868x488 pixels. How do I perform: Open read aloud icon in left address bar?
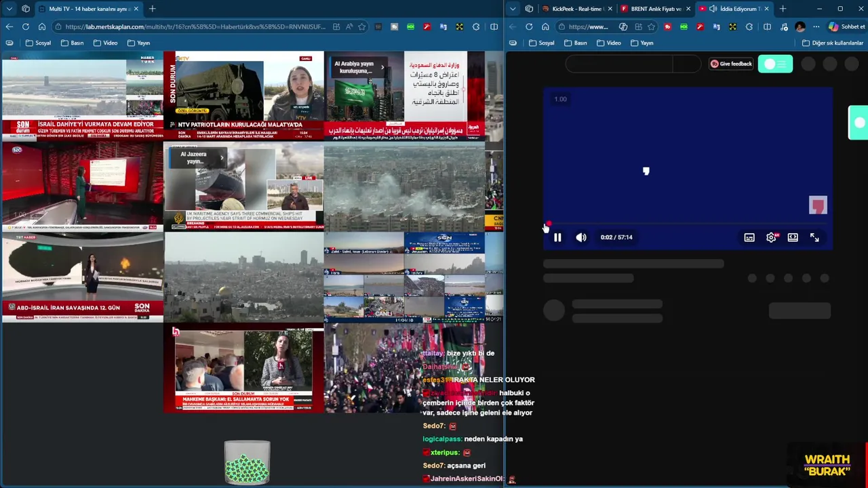click(349, 26)
